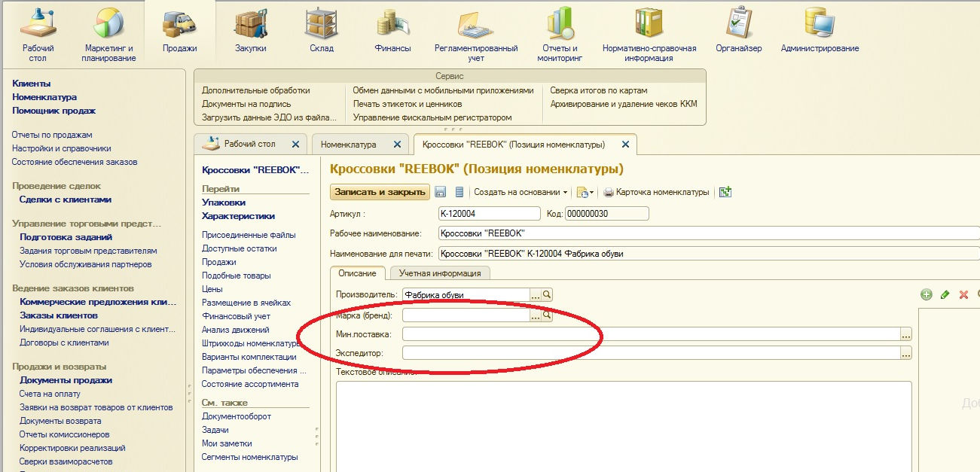The width and height of the screenshot is (980, 472).
Task: Click the Записать и закрыть button
Action: [380, 192]
